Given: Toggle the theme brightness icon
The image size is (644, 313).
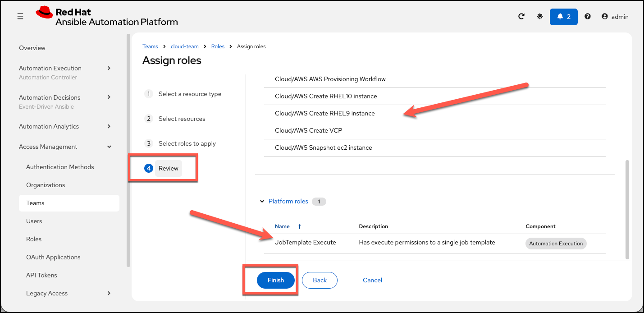Looking at the screenshot, I should click(x=540, y=16).
